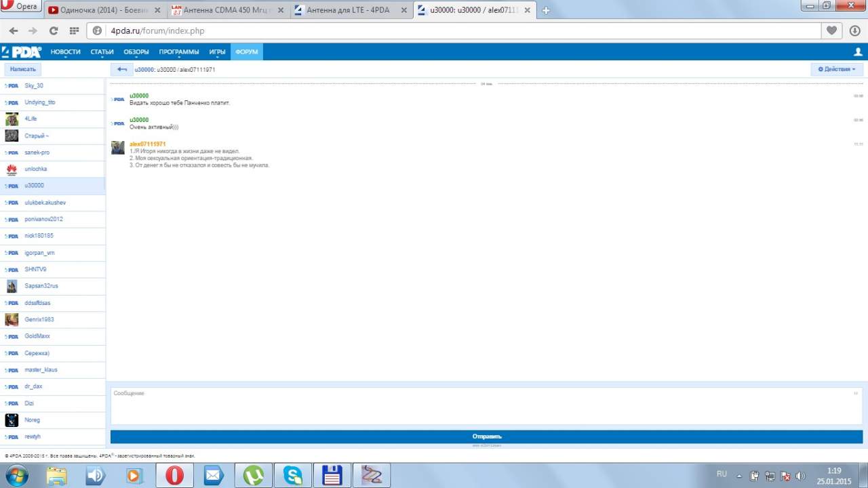Viewport: 868px width, 488px height.
Task: Go back using the browser back arrow
Action: (x=13, y=30)
